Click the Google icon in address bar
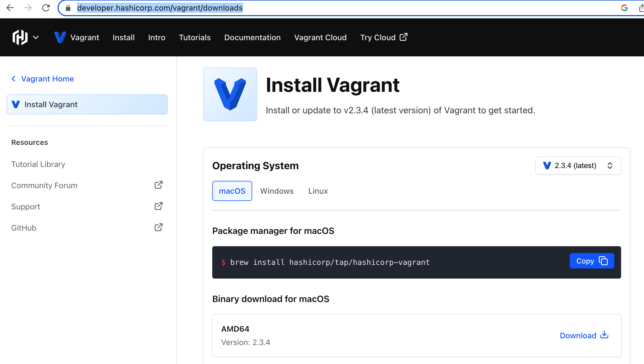The width and height of the screenshot is (644, 364). click(624, 8)
